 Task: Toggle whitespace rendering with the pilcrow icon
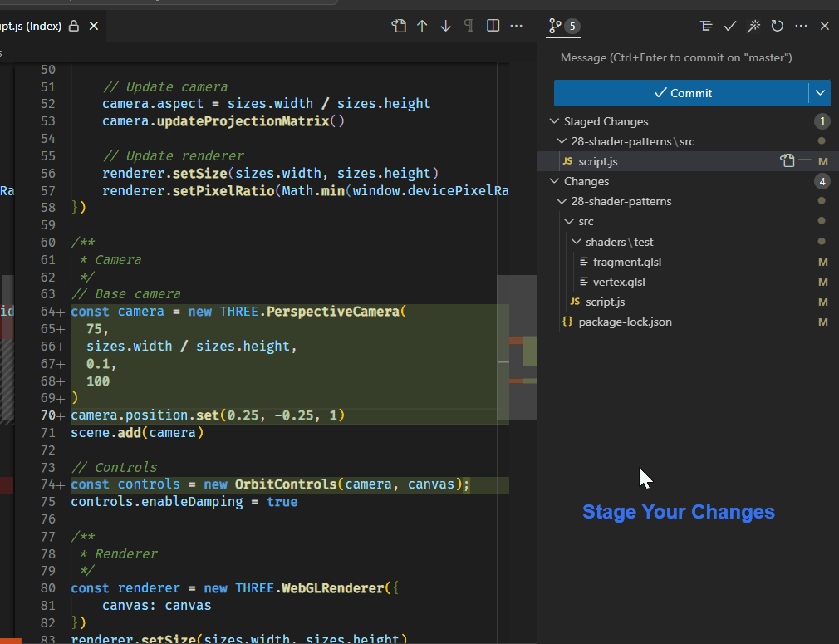tap(469, 26)
